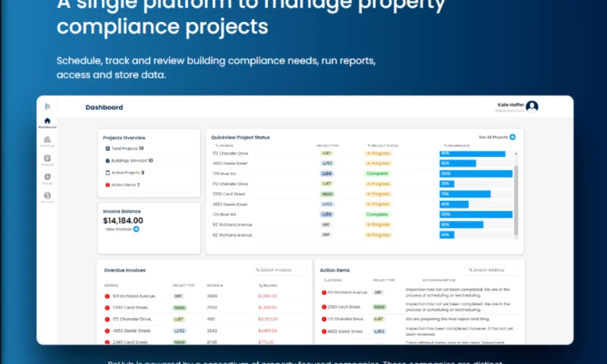The image size is (607, 364).
Task: Click the Kate Hoffer user name
Action: pyautogui.click(x=511, y=105)
